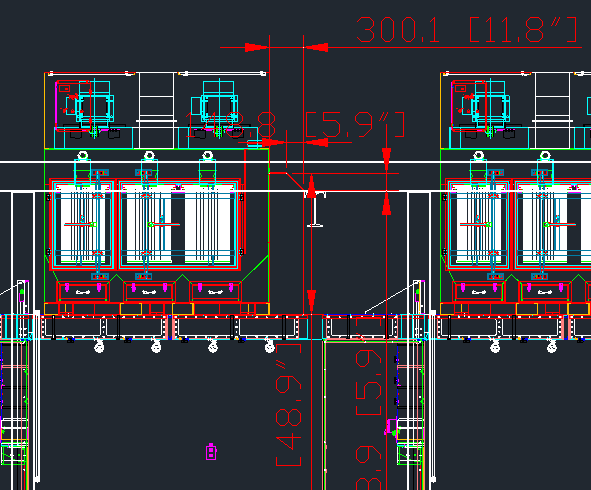Select the white I-beam column section
The image size is (591, 490).
315,209
